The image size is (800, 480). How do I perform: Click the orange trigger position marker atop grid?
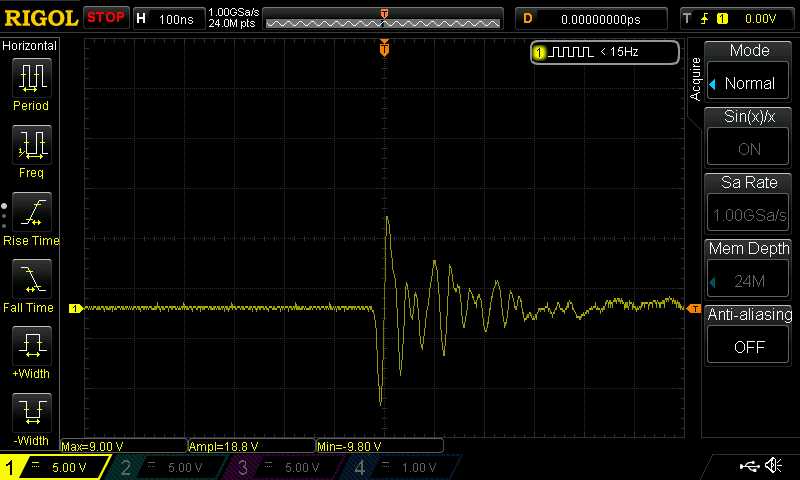(384, 49)
